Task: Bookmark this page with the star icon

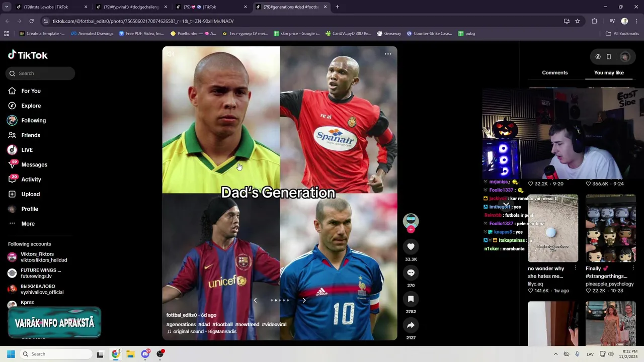Action: [x=578, y=21]
